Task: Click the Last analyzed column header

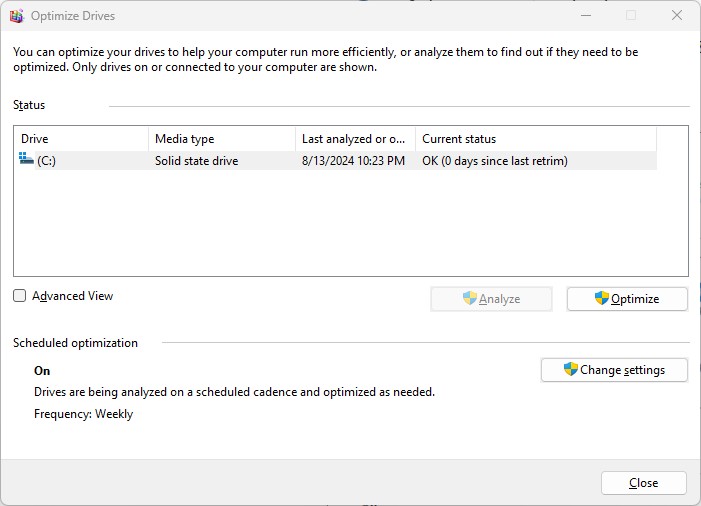Action: pos(354,139)
